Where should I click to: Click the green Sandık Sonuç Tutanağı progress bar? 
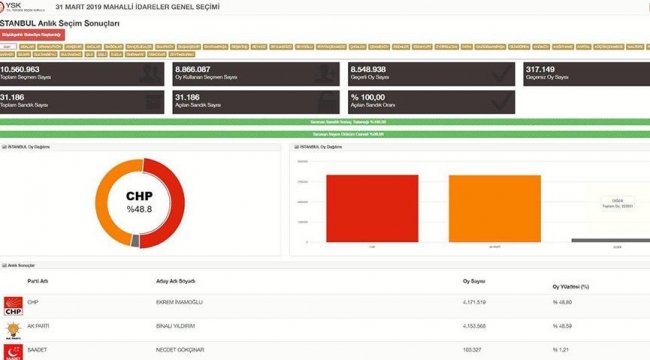click(325, 122)
